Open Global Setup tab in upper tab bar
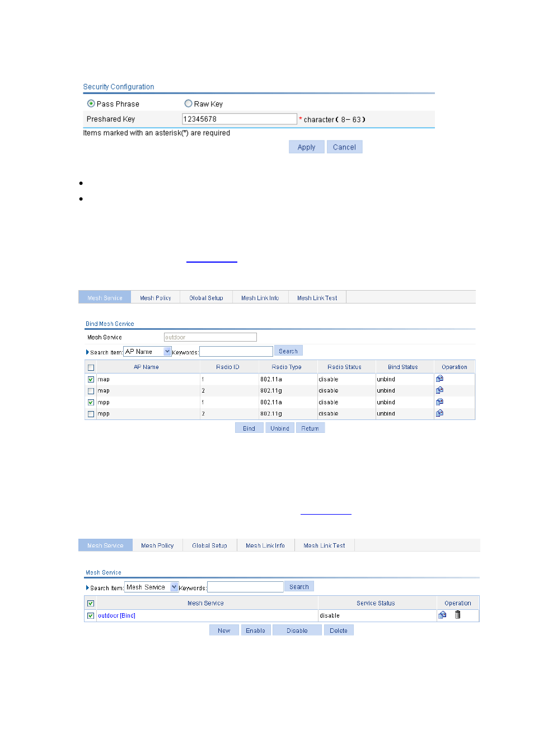 coord(206,298)
